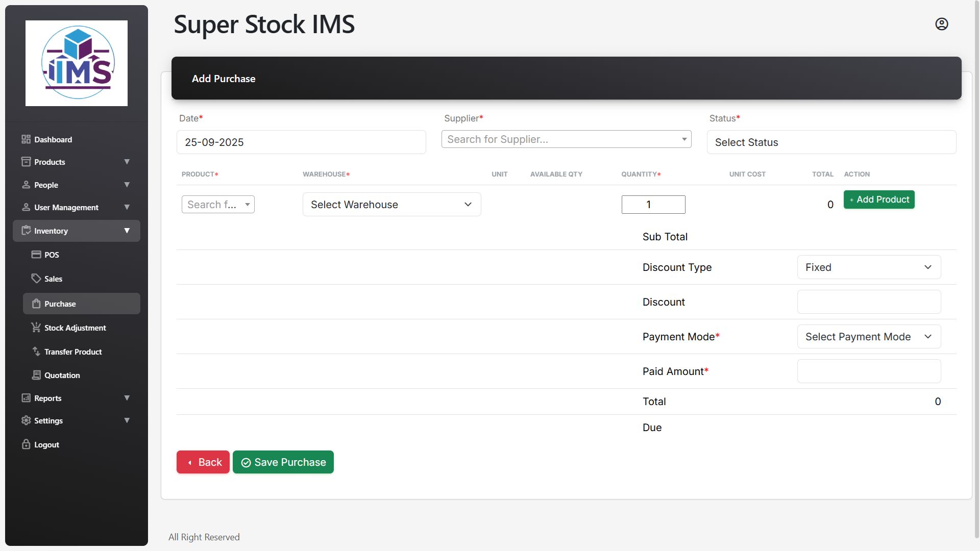Click the POS card icon

(x=36, y=255)
